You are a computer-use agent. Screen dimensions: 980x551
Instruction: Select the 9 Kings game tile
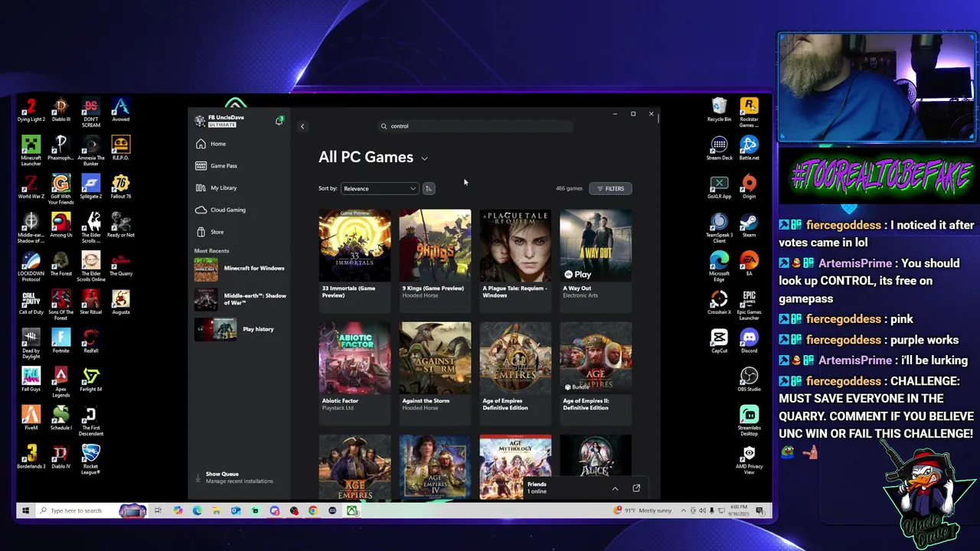tap(435, 259)
